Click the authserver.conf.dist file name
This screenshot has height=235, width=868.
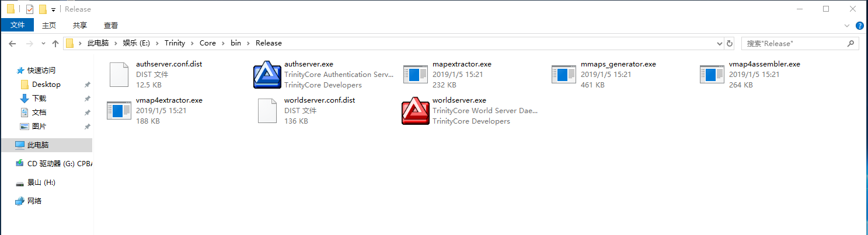(169, 64)
